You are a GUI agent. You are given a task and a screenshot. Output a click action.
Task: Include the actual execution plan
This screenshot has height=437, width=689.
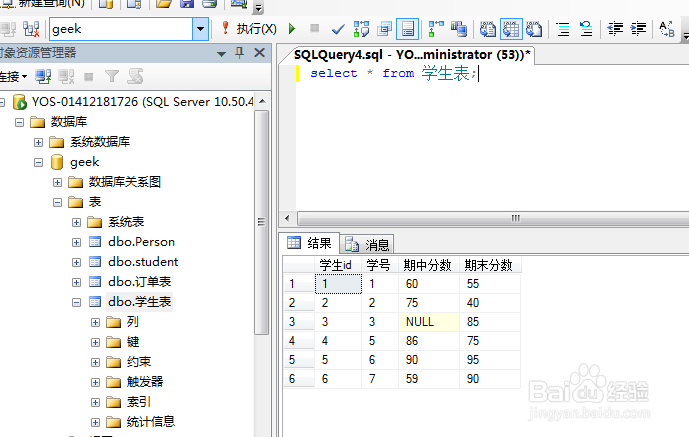tap(436, 29)
